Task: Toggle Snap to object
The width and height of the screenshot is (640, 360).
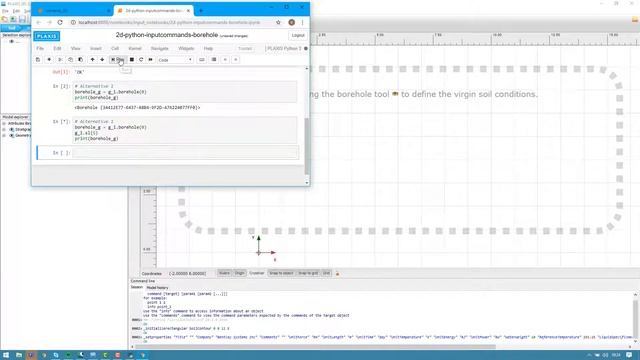Action: tap(281, 273)
